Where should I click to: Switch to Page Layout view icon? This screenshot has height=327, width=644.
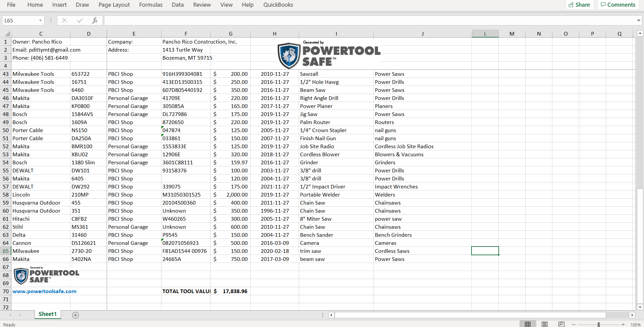[544, 324]
